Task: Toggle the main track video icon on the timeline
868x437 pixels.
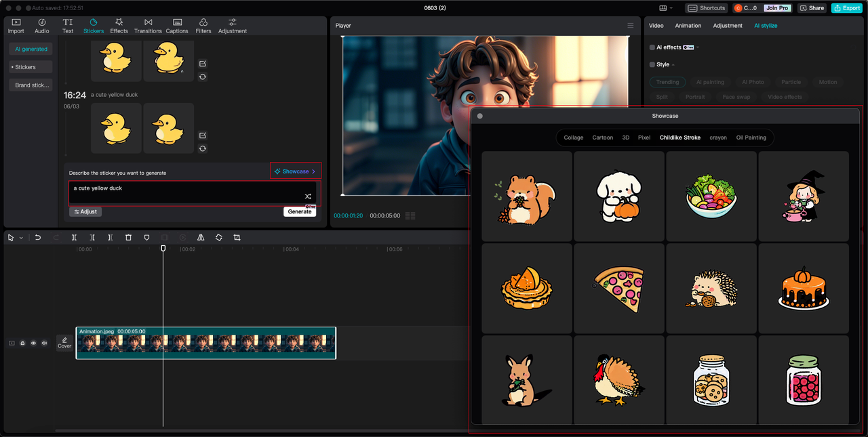Action: 12,344
